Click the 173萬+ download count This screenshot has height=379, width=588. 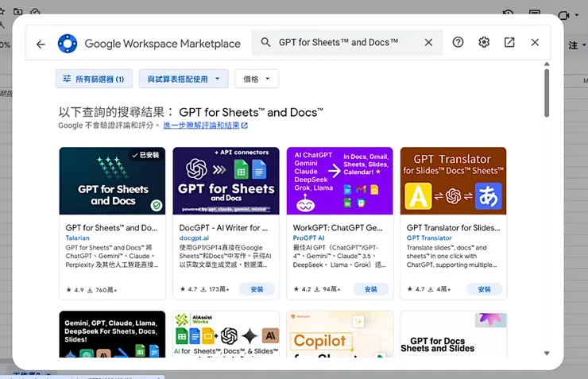point(219,289)
